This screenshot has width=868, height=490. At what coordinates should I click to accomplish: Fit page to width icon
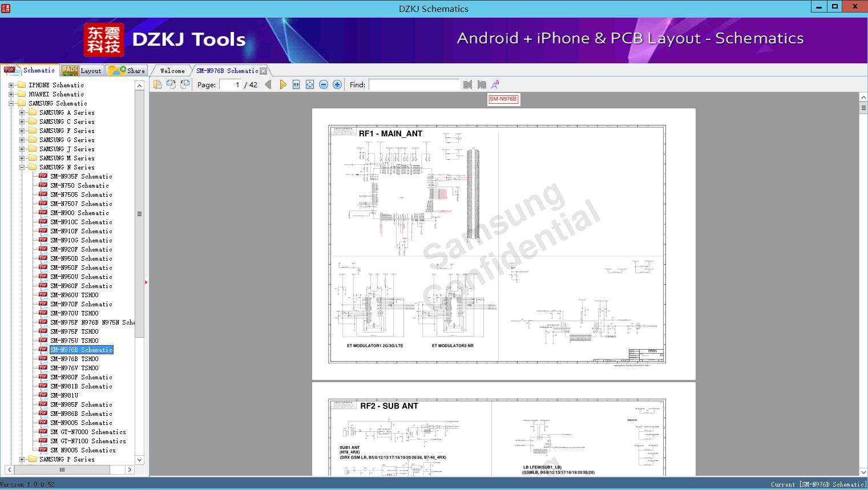pos(296,84)
